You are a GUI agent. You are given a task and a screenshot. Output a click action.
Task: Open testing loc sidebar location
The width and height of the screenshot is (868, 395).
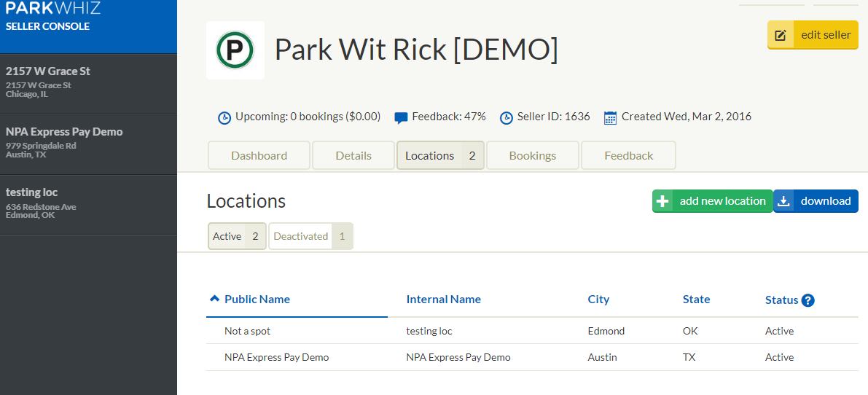tap(89, 206)
